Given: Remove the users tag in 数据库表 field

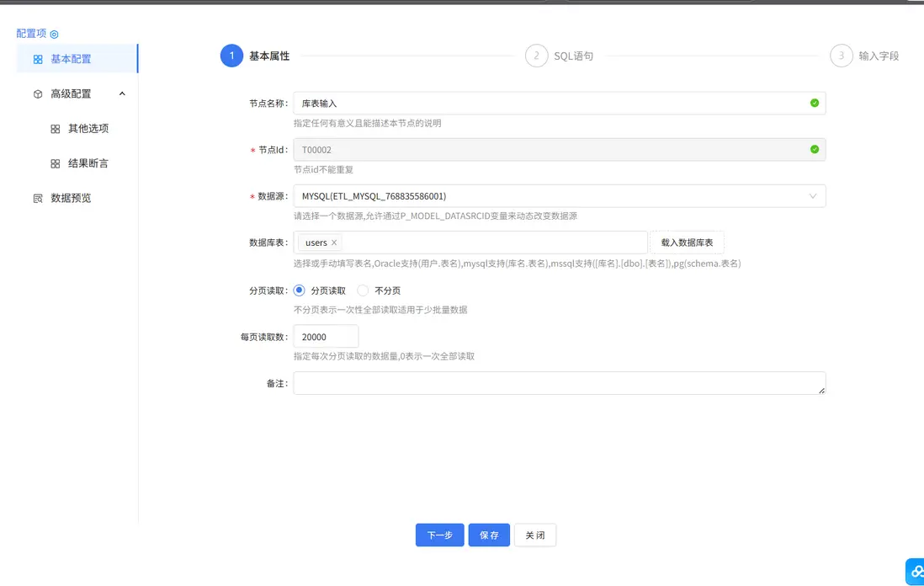Looking at the screenshot, I should [x=332, y=242].
